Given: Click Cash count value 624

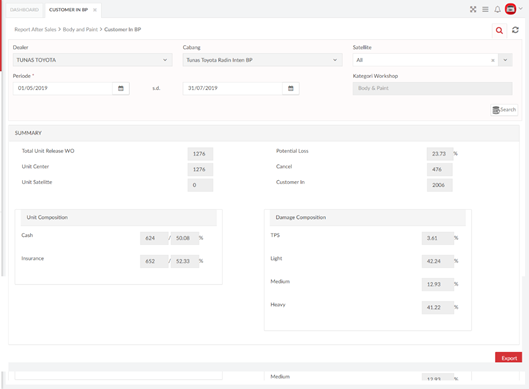Looking at the screenshot, I should 154,238.
